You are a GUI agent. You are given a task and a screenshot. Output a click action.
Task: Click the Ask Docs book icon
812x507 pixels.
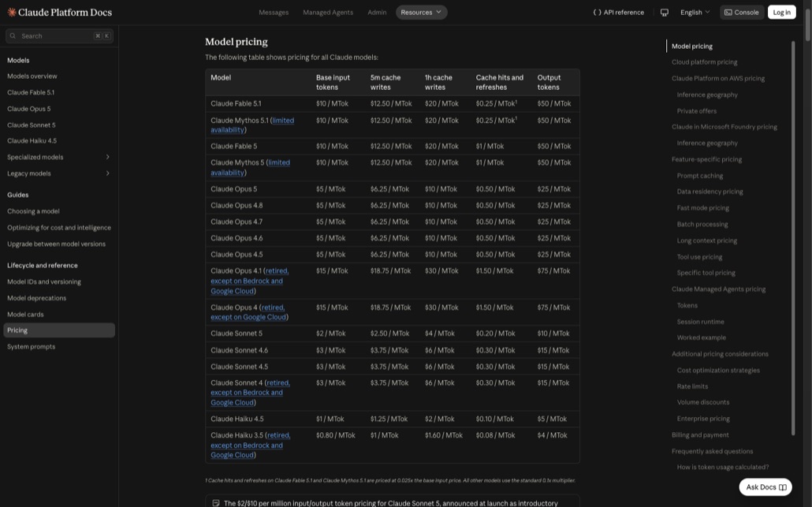pyautogui.click(x=783, y=487)
